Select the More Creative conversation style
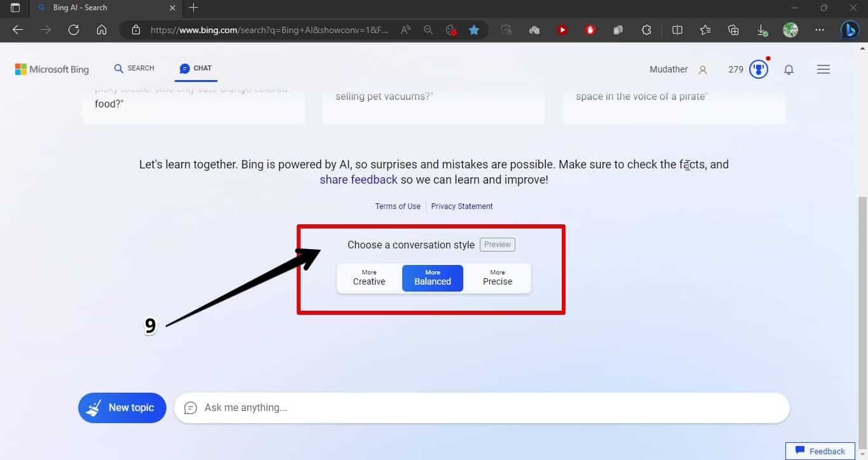Screen dimensions: 868x460 click(x=369, y=278)
